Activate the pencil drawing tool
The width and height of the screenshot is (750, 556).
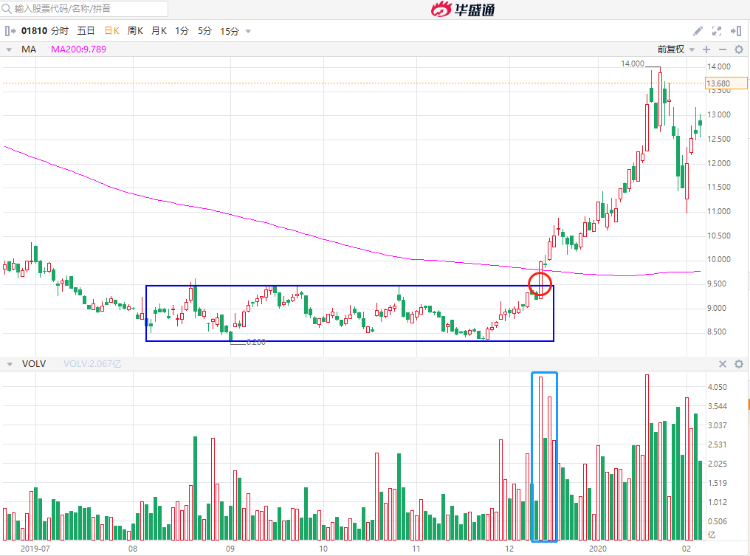pyautogui.click(x=698, y=31)
